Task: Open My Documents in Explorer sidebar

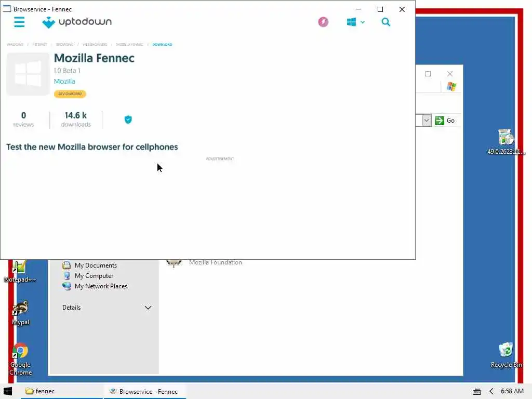Action: [89, 265]
